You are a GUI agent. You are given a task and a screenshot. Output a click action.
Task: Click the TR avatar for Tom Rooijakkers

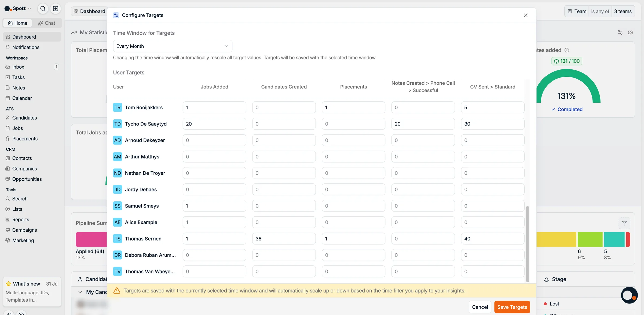pyautogui.click(x=118, y=108)
